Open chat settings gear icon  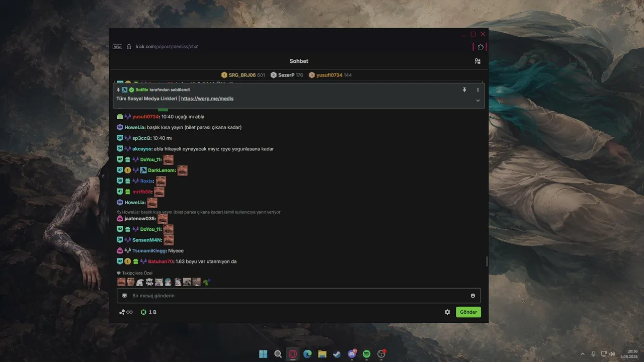pyautogui.click(x=447, y=312)
